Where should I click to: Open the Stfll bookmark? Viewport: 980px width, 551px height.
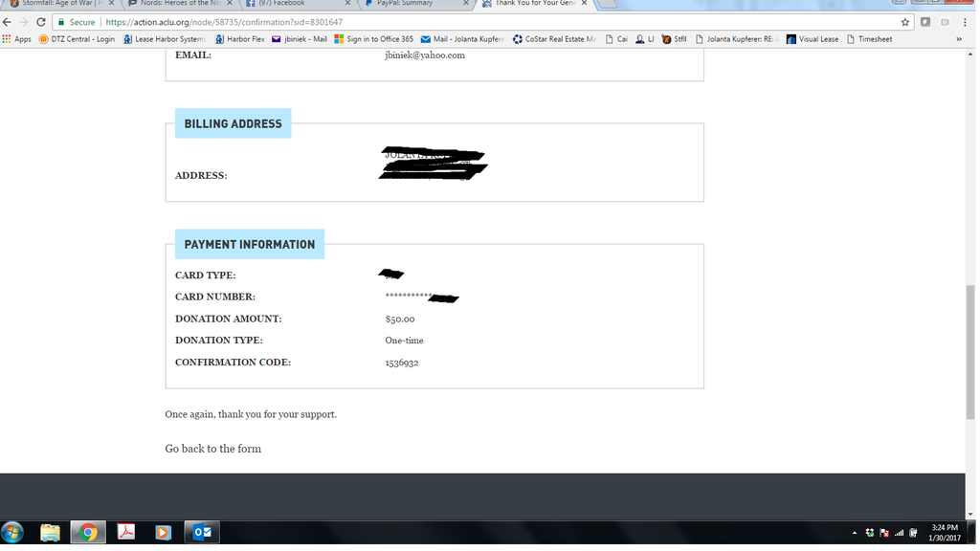coord(674,38)
